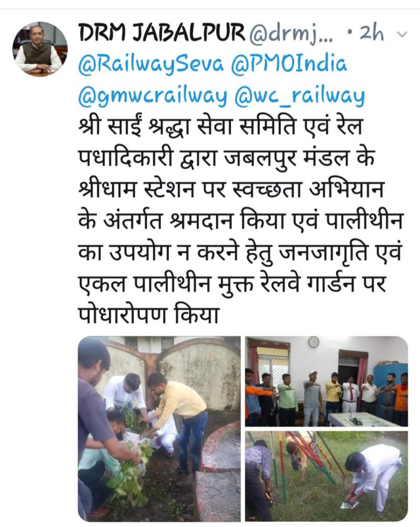Open DRM Jabalpur's profile avatar

40,49
